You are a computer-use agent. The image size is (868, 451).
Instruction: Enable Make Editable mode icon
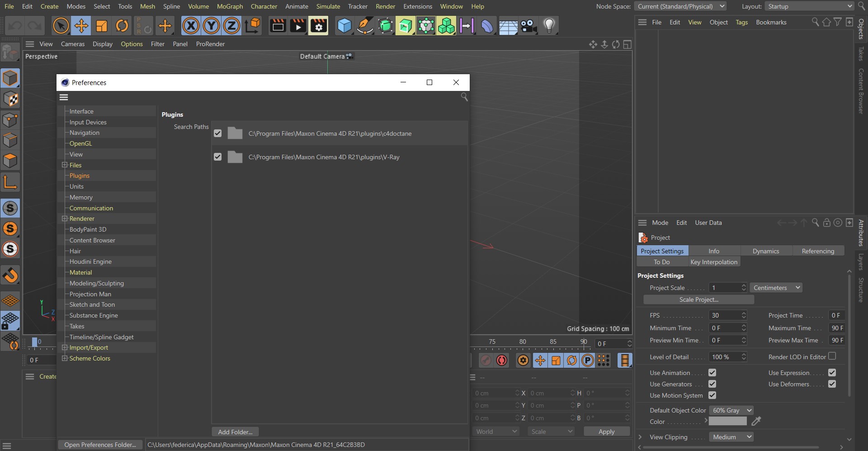[x=10, y=53]
